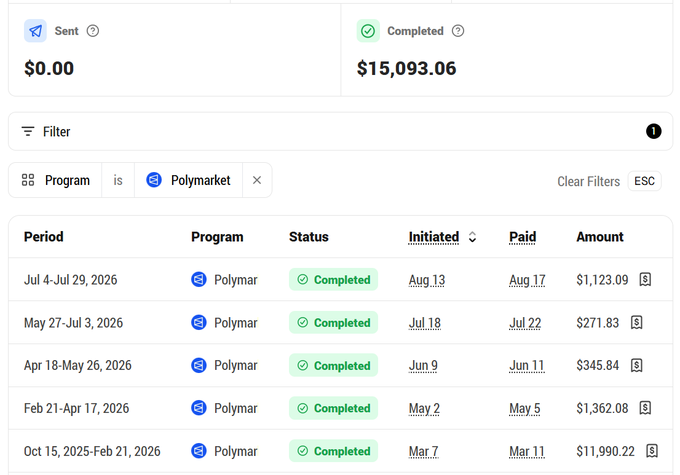680x475 pixels.
Task: Open the Filter bar
Action: pyautogui.click(x=340, y=131)
